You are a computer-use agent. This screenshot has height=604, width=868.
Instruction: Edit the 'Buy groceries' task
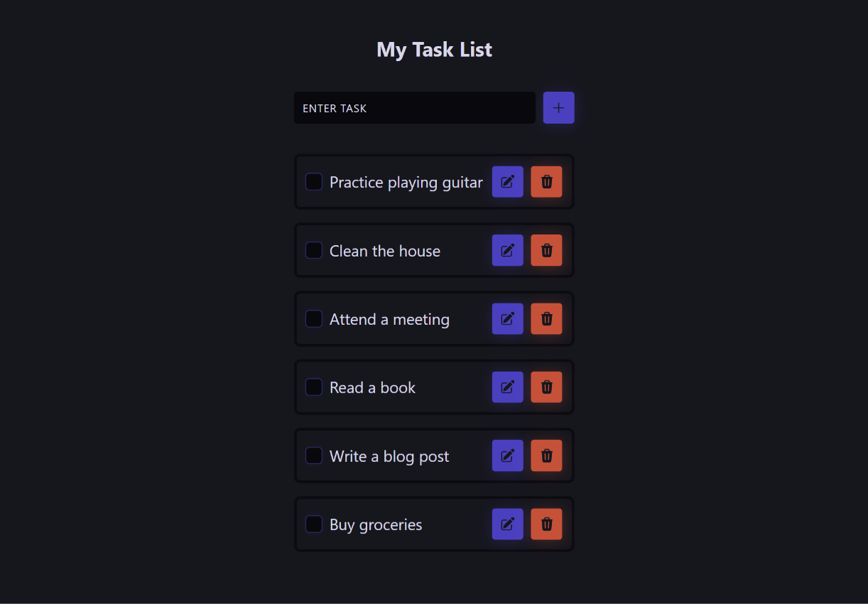coord(508,524)
